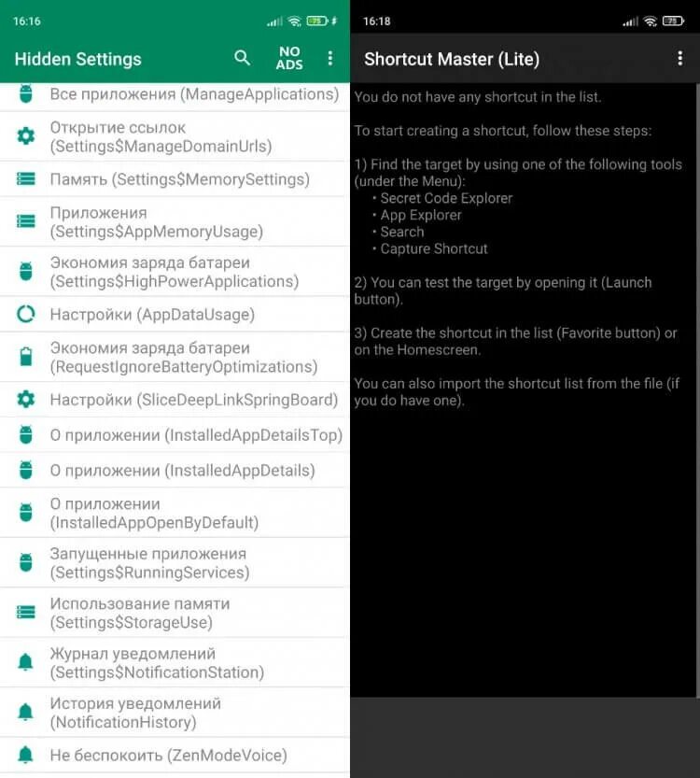Open Все приложения (ManageApplications)

[175, 96]
